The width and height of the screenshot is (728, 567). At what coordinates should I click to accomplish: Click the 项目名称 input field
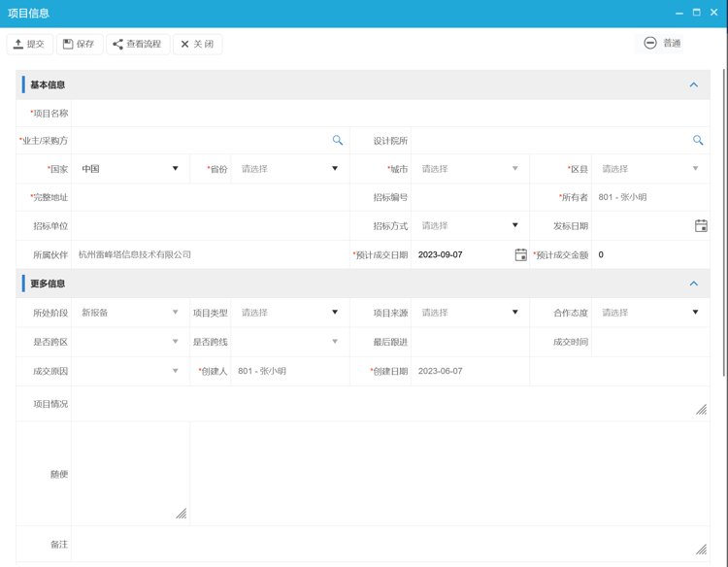pyautogui.click(x=388, y=114)
